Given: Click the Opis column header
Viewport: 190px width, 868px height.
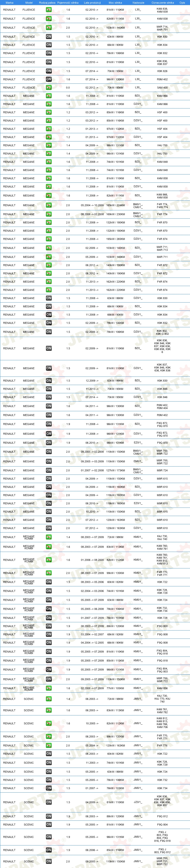Looking at the screenshot, I should [182, 3].
